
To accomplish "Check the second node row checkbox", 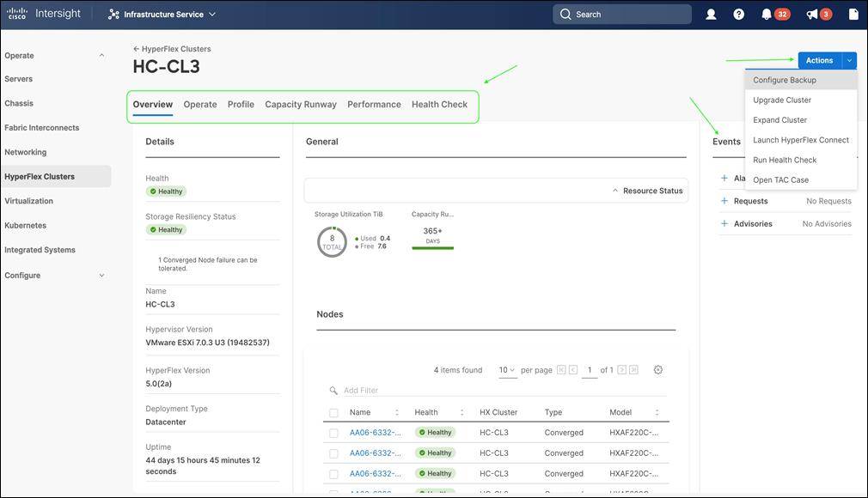I will tap(334, 452).
